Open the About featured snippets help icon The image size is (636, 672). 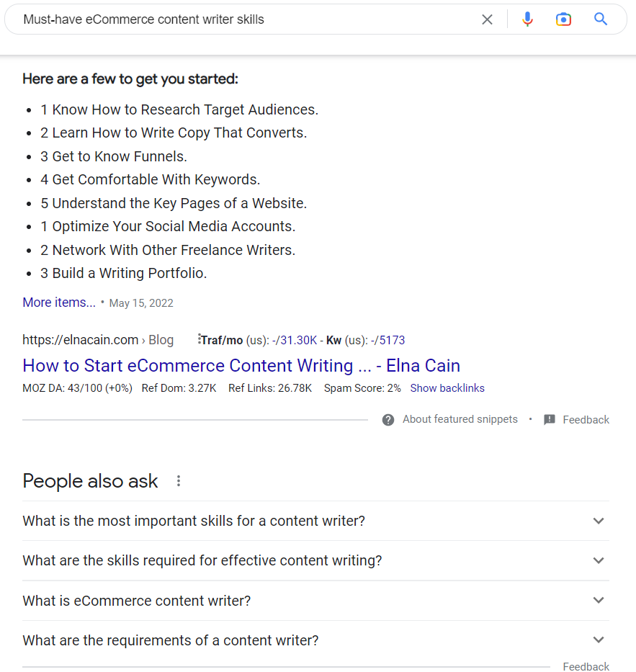pos(388,419)
